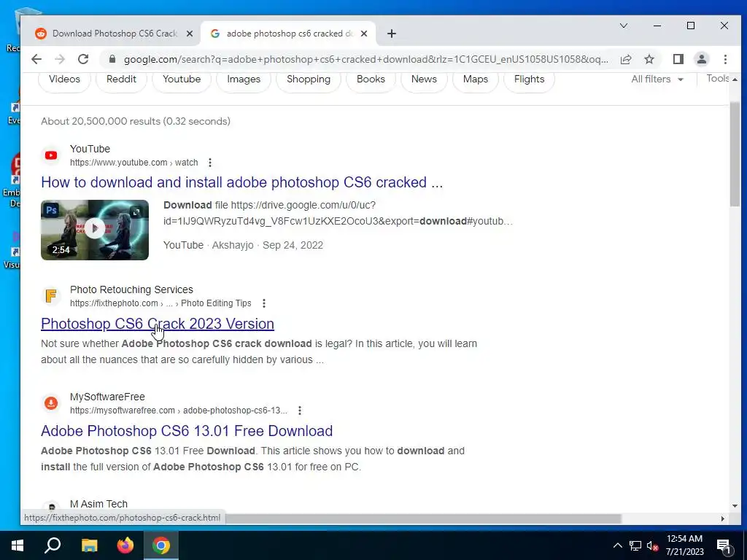Click the muted volume tray icon

point(652,545)
